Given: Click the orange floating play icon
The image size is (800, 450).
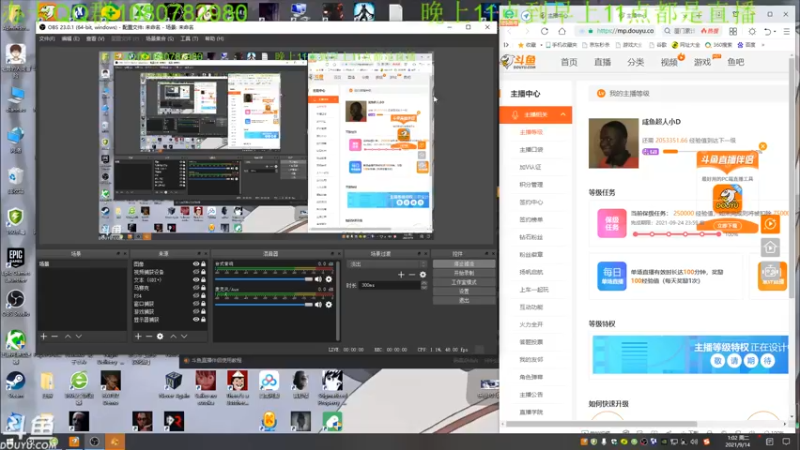Looking at the screenshot, I should 770,223.
